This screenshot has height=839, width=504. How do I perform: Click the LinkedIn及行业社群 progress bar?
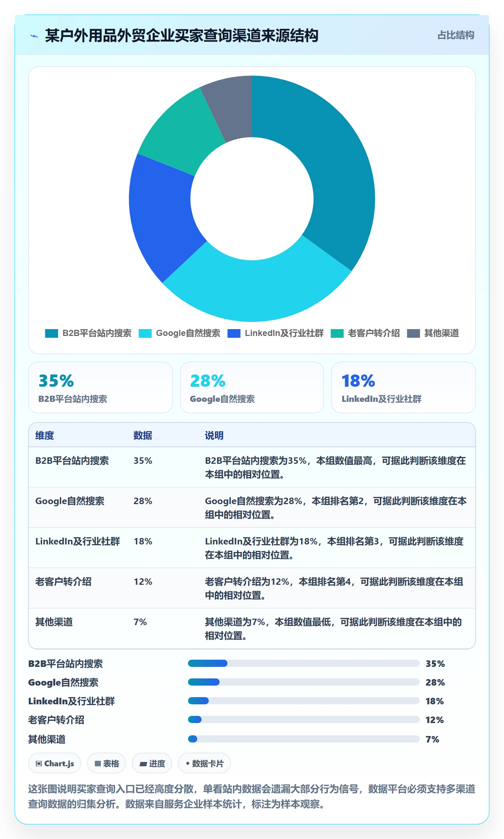pos(304,701)
